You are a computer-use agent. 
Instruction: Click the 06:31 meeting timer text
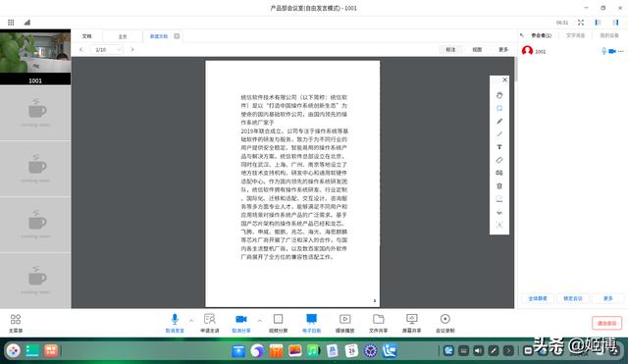(562, 23)
